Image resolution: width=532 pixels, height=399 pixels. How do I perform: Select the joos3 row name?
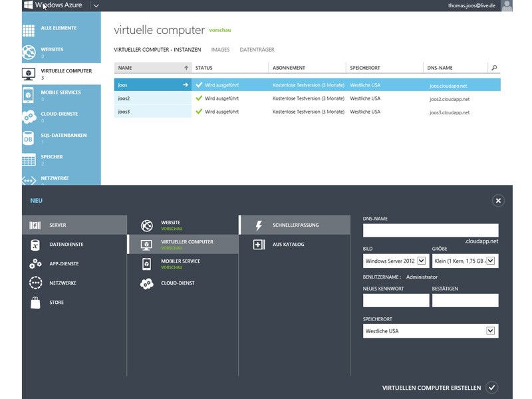[124, 112]
